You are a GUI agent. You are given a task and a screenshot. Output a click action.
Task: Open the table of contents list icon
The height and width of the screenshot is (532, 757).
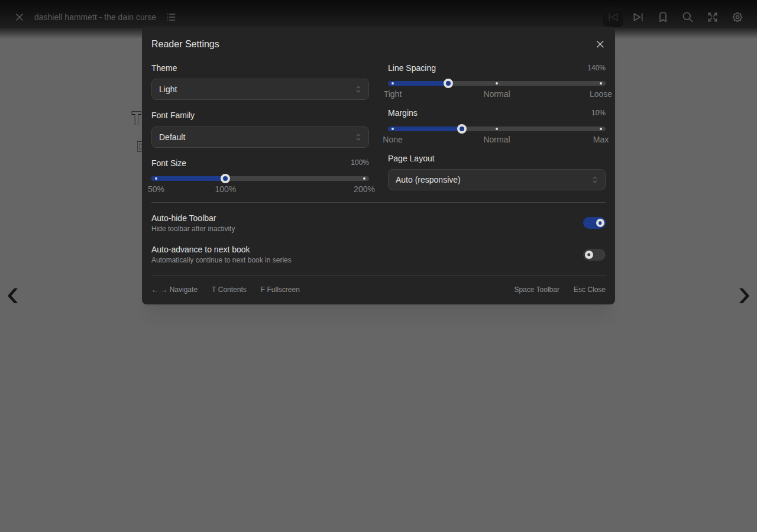pyautogui.click(x=171, y=17)
